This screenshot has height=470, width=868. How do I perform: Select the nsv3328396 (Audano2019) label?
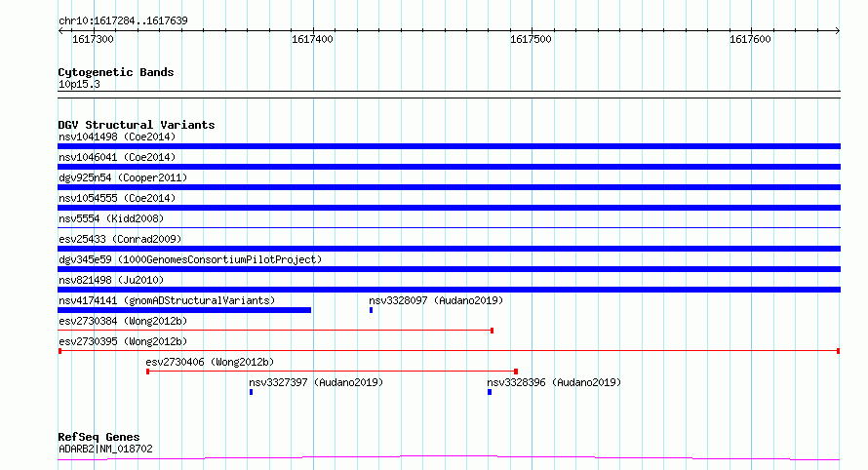click(x=554, y=382)
